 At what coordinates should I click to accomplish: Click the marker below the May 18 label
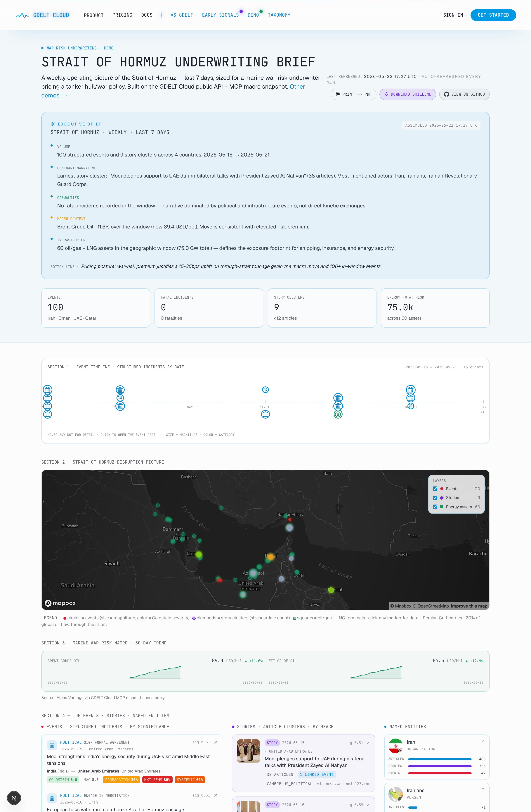(265, 414)
